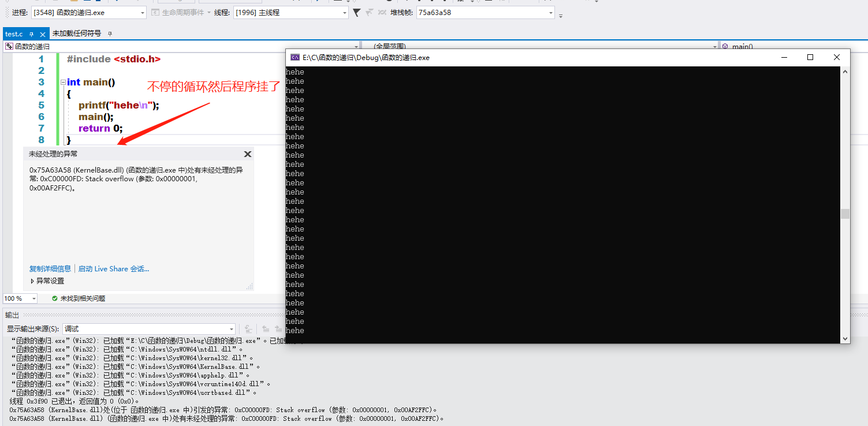Close the 函数的递归.exe console window

837,57
